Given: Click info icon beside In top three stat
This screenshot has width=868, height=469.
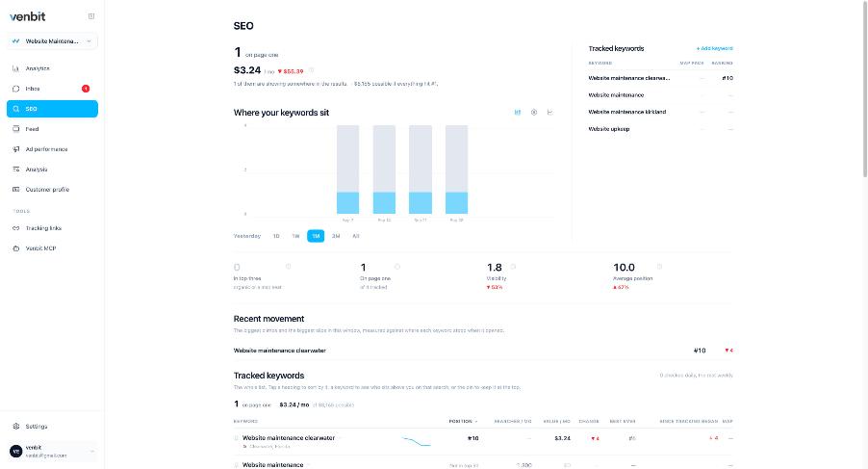Looking at the screenshot, I should pos(289,267).
